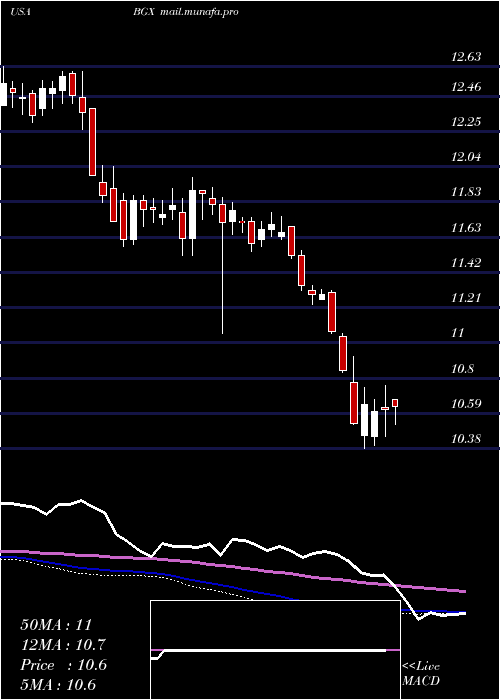Click the 12.25 price axis label
The width and height of the screenshot is (500, 700).
pyautogui.click(x=466, y=121)
